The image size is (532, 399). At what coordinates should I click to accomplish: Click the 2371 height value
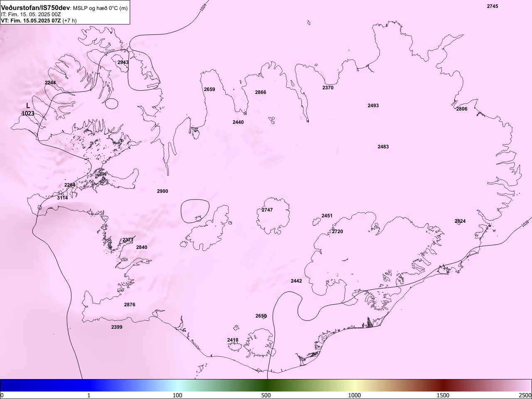(128, 240)
